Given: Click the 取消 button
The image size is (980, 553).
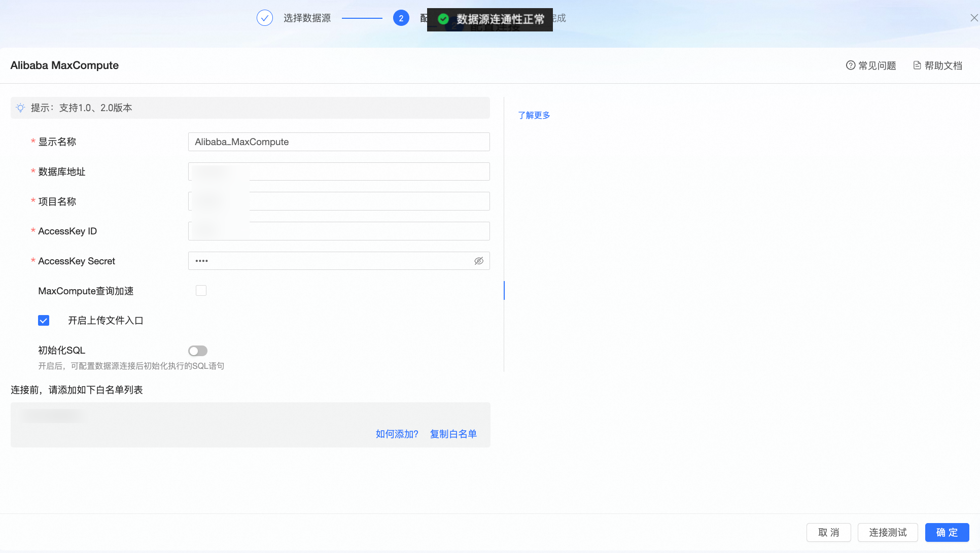Looking at the screenshot, I should coord(829,533).
